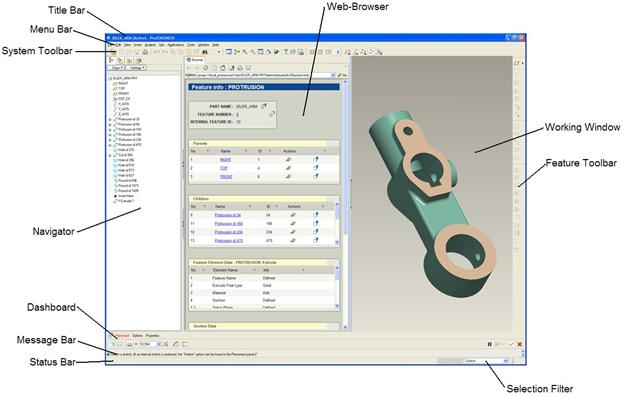The width and height of the screenshot is (623, 396).
Task: Click the home icon in browser toolbar
Action: tap(223, 68)
